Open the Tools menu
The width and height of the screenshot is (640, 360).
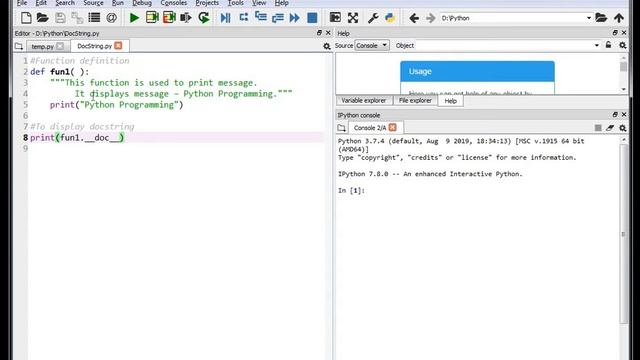(236, 3)
